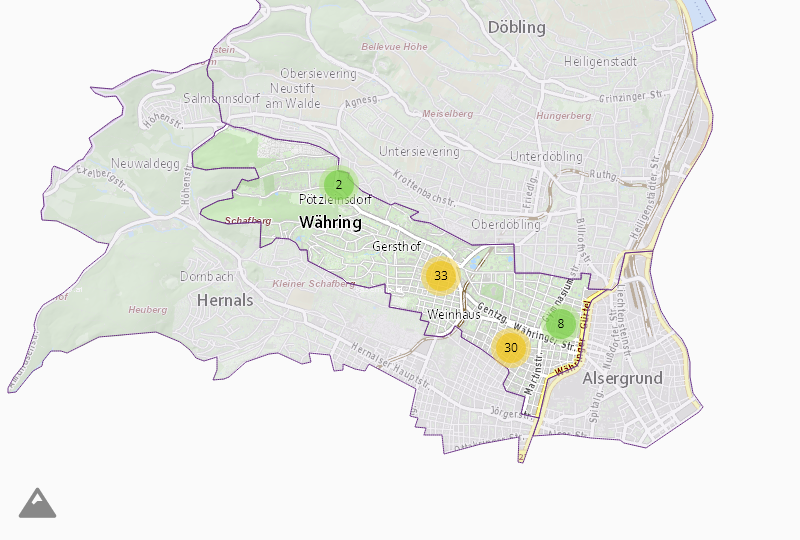Click the Untersievering label
Image resolution: width=800 pixels, height=540 pixels.
point(419,152)
